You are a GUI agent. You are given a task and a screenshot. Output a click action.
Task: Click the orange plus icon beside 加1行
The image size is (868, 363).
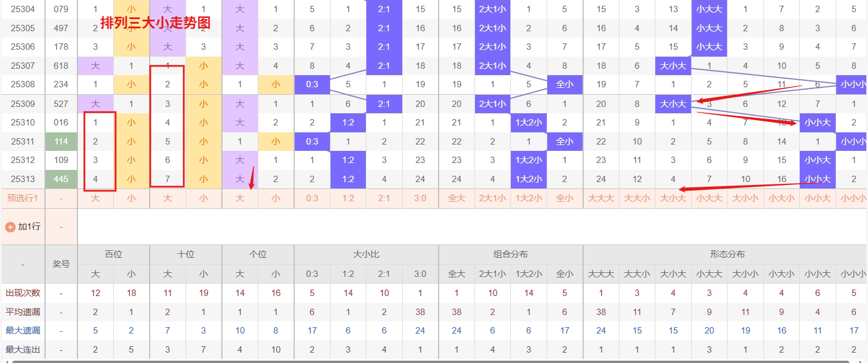click(10, 227)
